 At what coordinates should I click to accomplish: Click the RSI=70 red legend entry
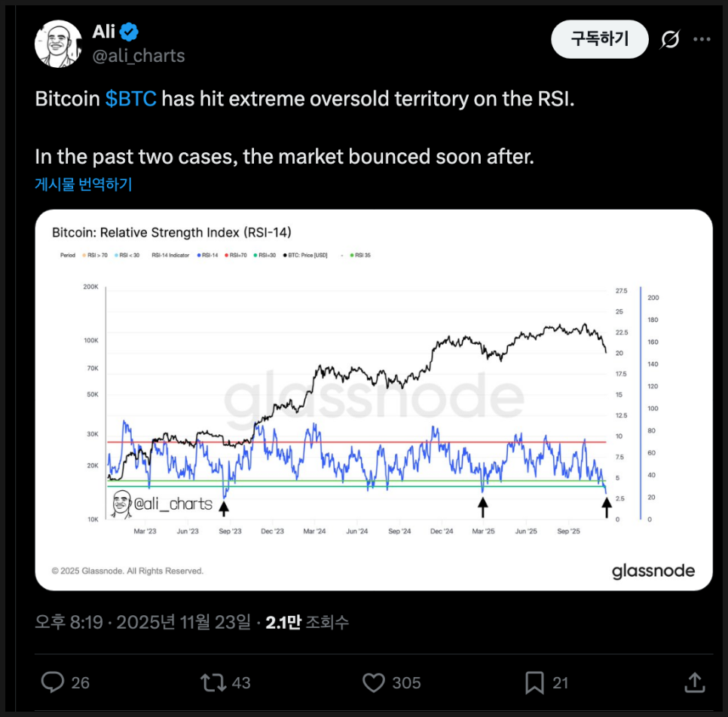click(x=237, y=256)
